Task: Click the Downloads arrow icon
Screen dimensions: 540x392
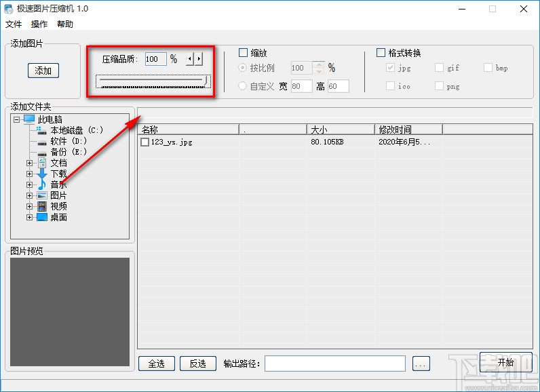Action: (42, 174)
